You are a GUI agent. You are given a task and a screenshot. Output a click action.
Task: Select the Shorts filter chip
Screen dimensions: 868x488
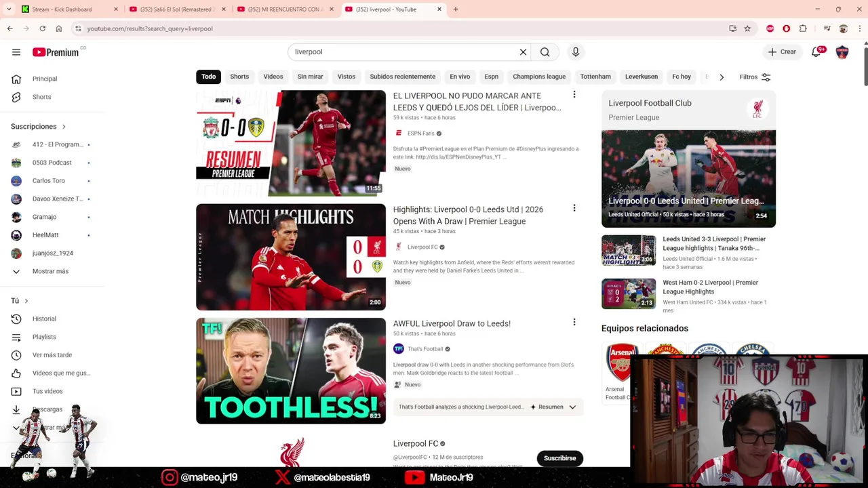239,77
